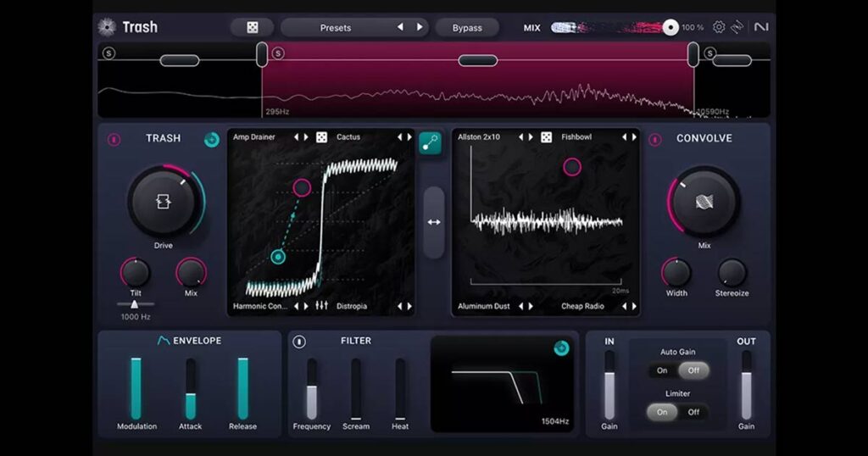Click the Convolve Mix knob
Image resolution: width=868 pixels, height=456 pixels.
pyautogui.click(x=704, y=202)
